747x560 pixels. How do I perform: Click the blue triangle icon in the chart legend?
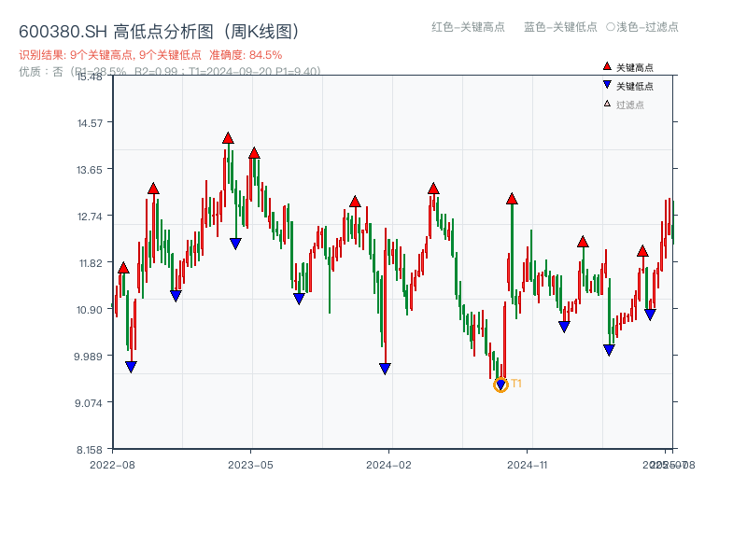point(607,85)
